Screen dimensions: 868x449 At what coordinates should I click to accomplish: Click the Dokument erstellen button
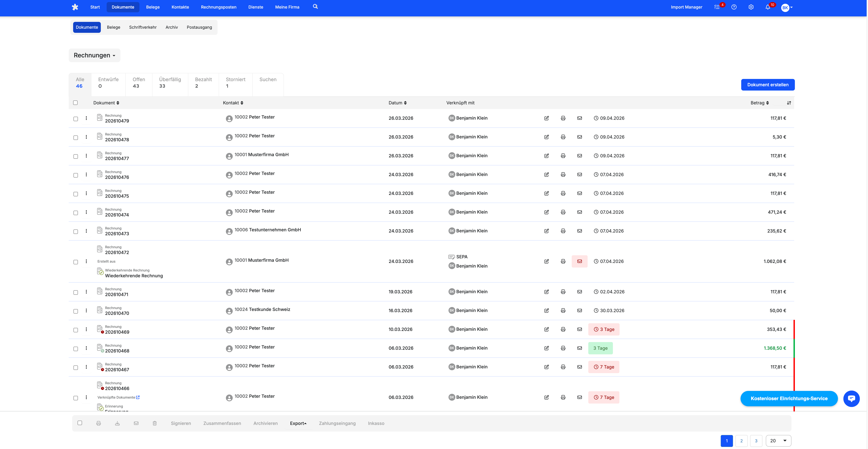pyautogui.click(x=768, y=85)
